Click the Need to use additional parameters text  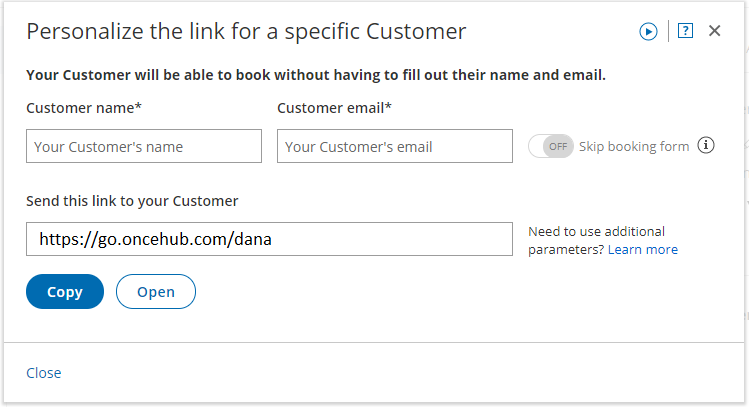click(x=596, y=232)
